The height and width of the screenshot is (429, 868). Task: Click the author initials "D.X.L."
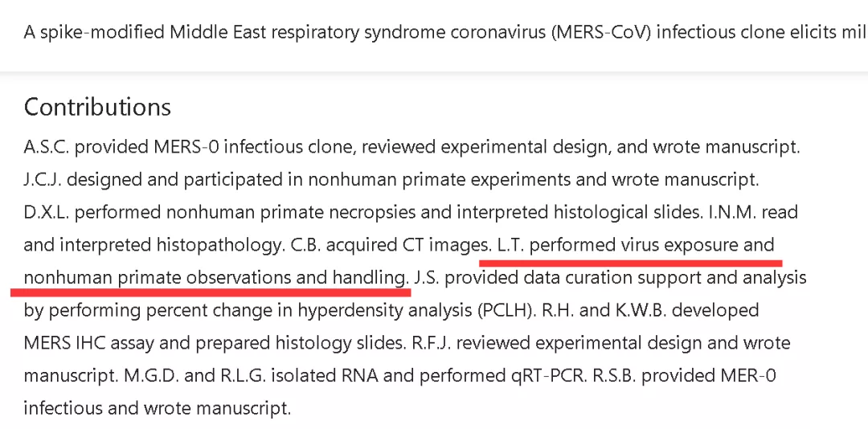pyautogui.click(x=47, y=212)
